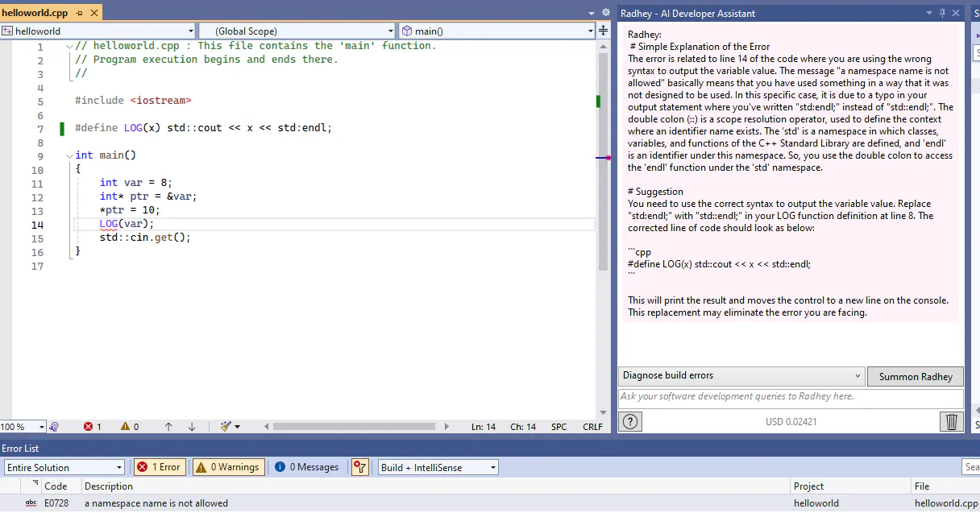The width and height of the screenshot is (980, 513).
Task: Click the error list category column icon
Action: (35, 484)
